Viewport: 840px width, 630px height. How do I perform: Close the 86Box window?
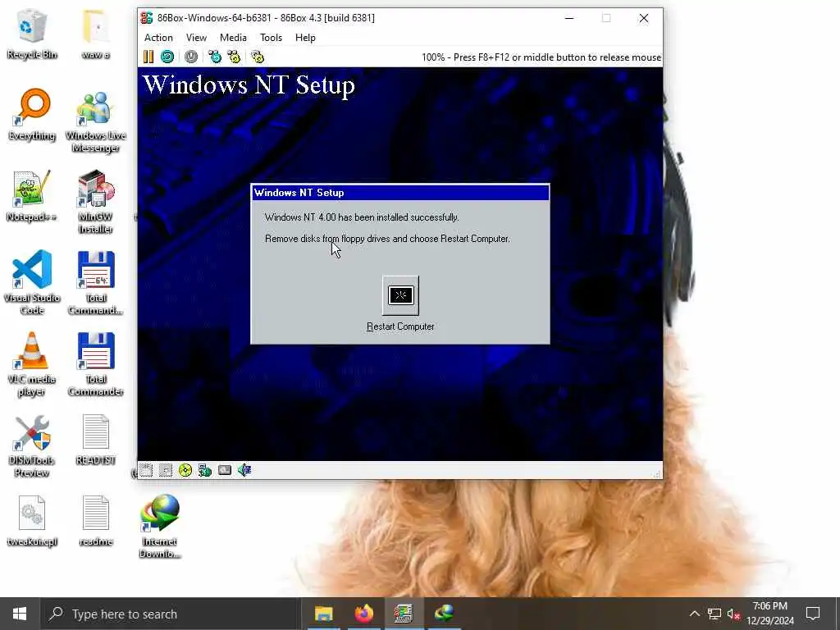pyautogui.click(x=644, y=18)
